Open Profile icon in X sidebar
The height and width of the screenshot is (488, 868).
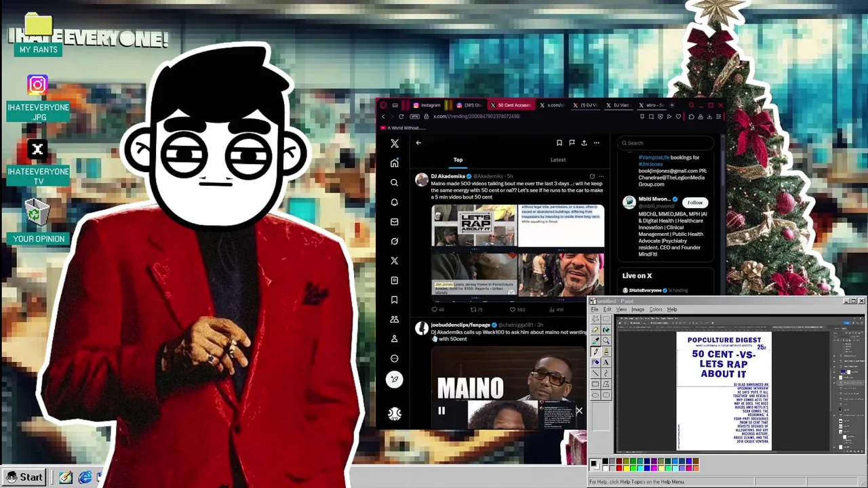[x=394, y=339]
